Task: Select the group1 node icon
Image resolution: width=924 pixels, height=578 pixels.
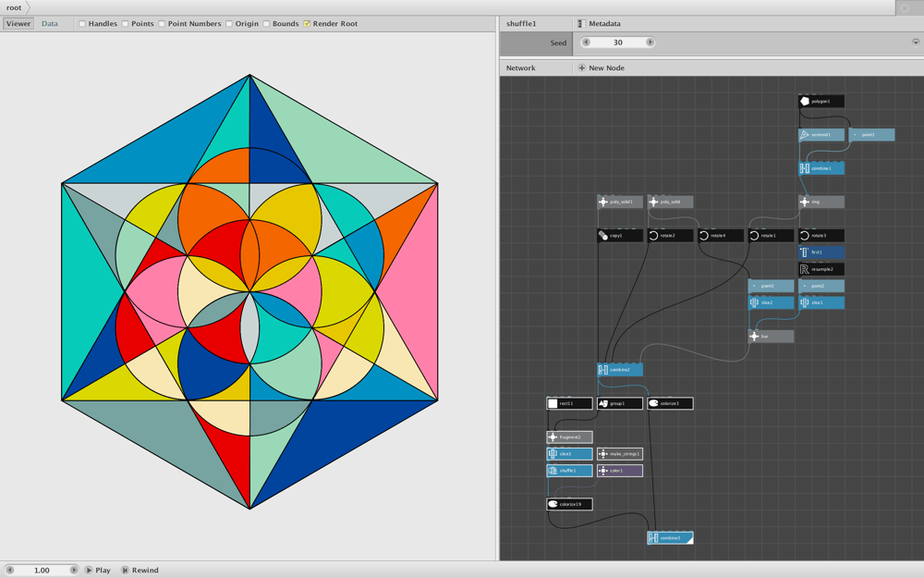Action: click(x=602, y=403)
